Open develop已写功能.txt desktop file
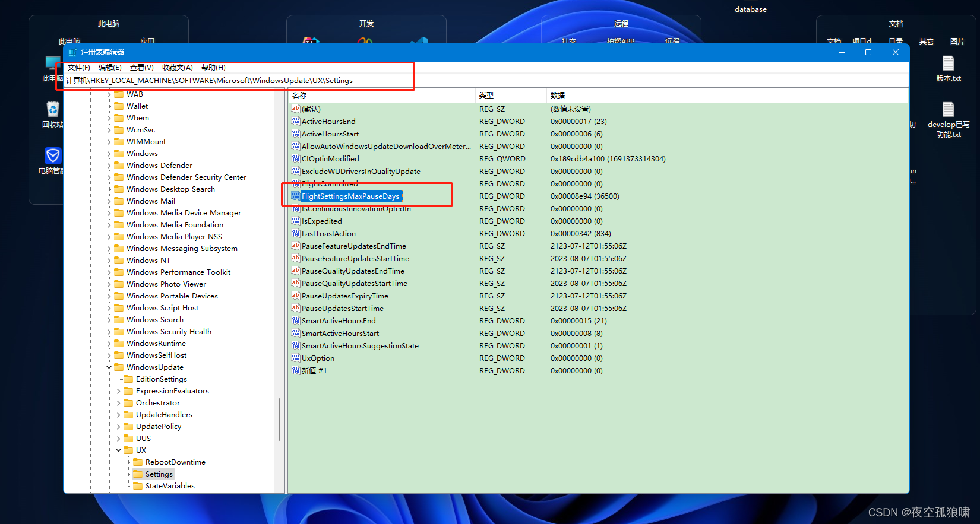 pyautogui.click(x=949, y=120)
